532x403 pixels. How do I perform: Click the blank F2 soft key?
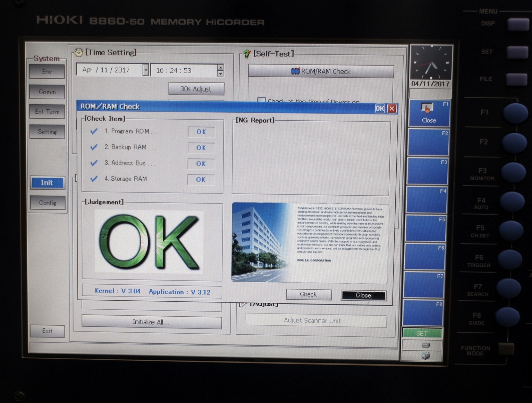point(429,142)
